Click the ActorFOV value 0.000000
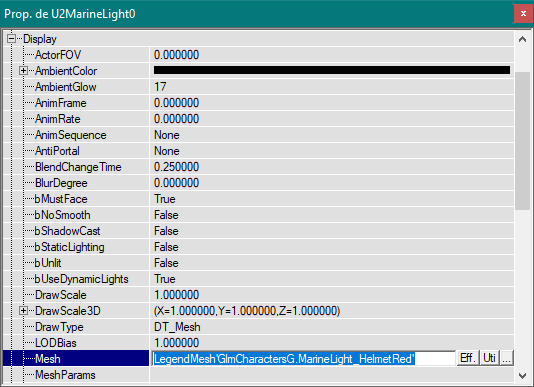The height and width of the screenshot is (387, 534). pyautogui.click(x=176, y=55)
